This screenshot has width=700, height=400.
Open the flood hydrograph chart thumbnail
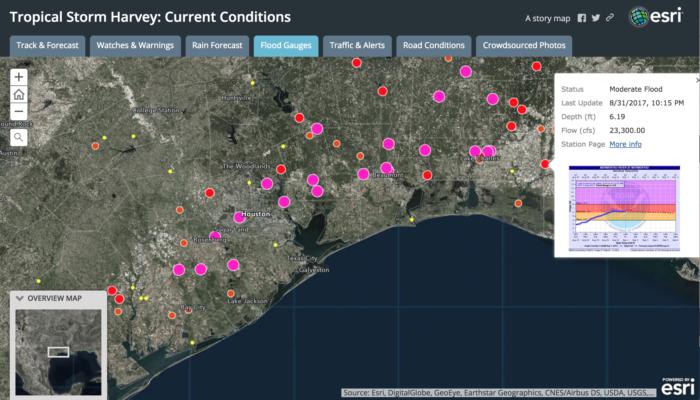[x=624, y=208]
